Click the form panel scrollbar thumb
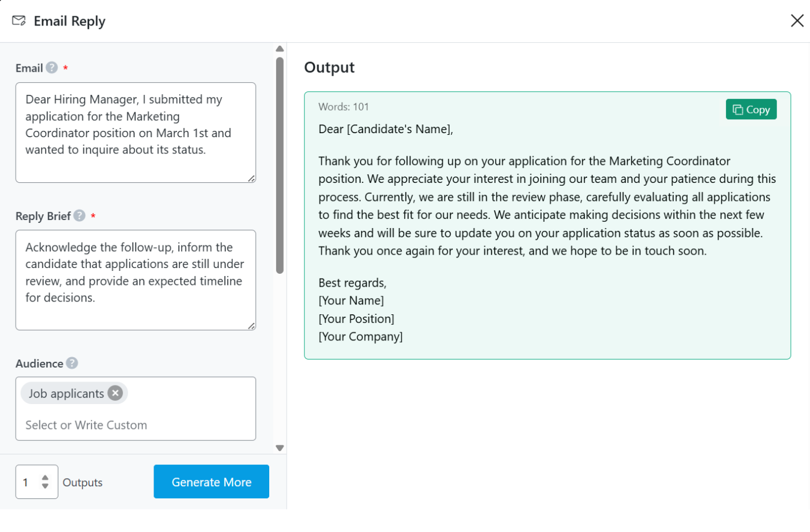Image resolution: width=810 pixels, height=532 pixels. click(280, 165)
